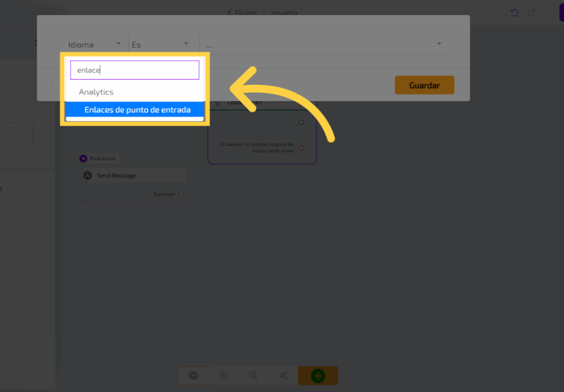Click the Send Message node icon
564x392 pixels.
[x=88, y=176]
